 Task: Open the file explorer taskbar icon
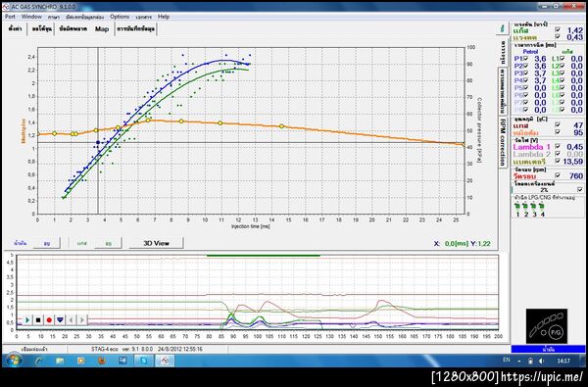(60, 361)
